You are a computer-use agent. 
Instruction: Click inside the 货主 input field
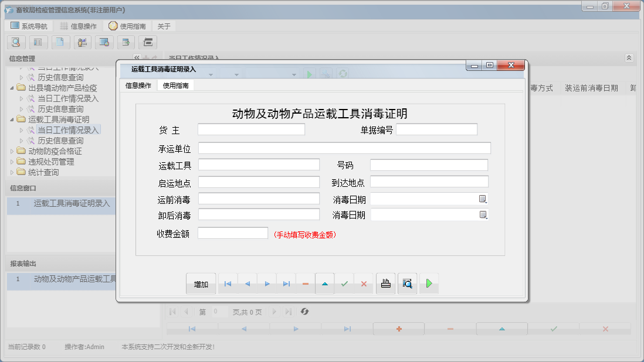click(251, 129)
